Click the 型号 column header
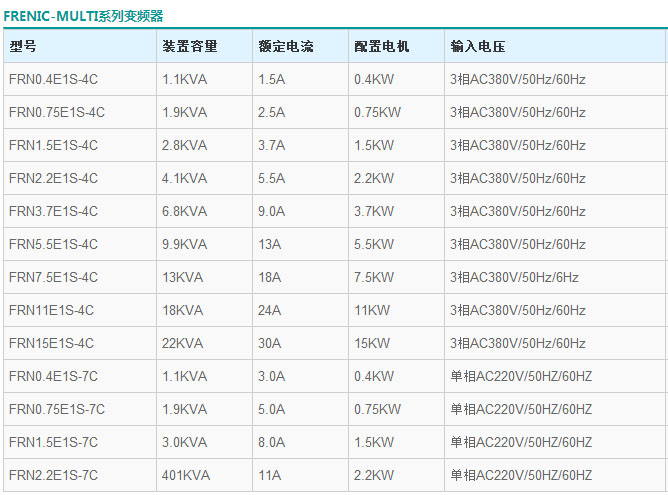Image resolution: width=668 pixels, height=495 pixels. click(23, 46)
